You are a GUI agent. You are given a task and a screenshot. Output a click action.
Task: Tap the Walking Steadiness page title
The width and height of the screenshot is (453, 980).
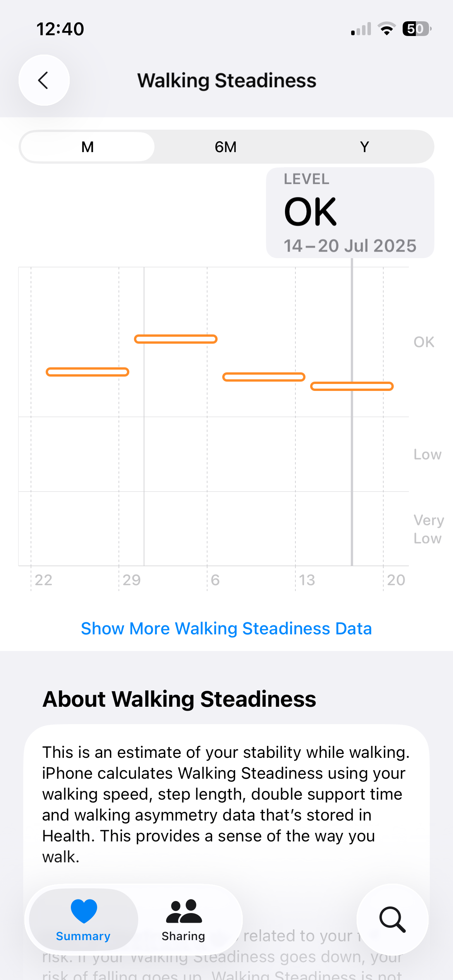226,81
